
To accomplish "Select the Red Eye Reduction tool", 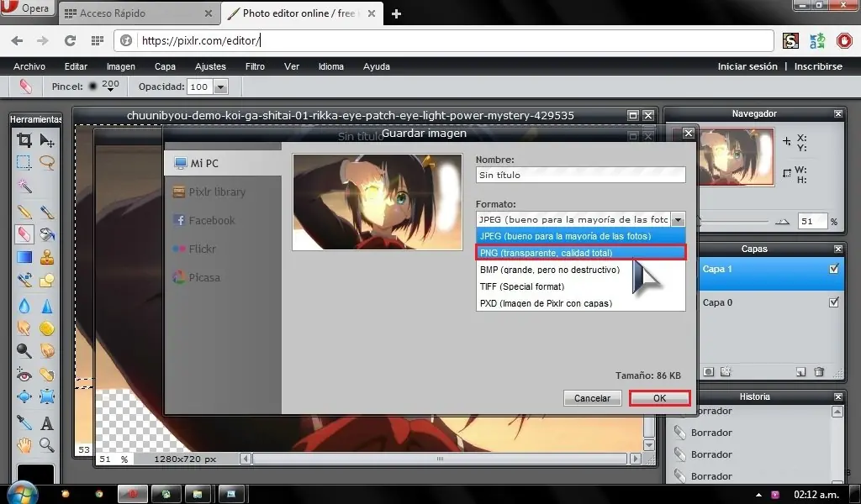I will coord(24,374).
